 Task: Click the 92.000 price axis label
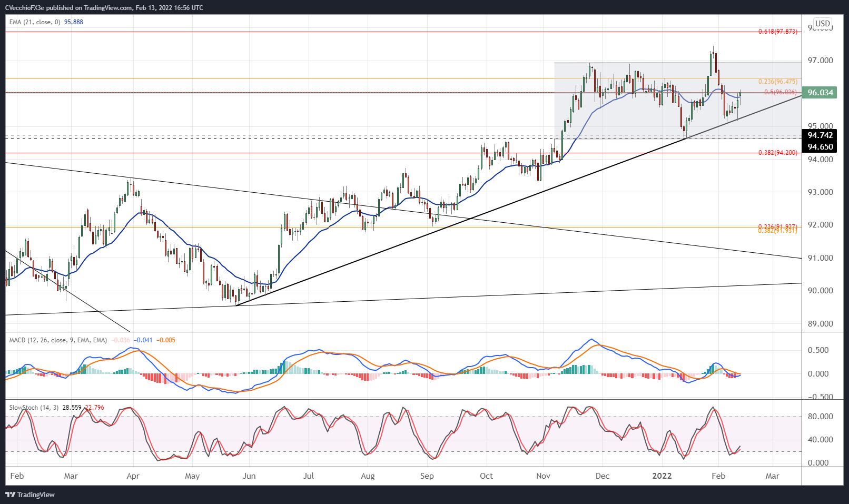pos(820,225)
